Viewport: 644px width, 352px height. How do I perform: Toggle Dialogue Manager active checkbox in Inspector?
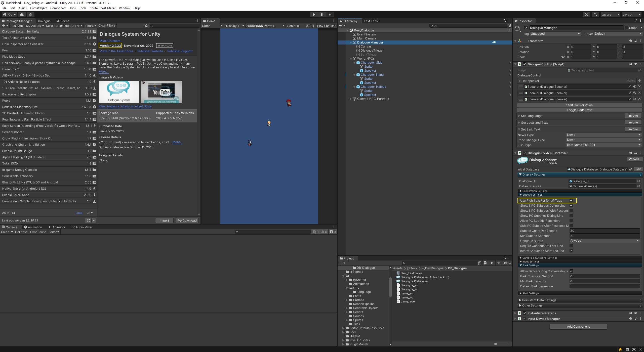(x=526, y=28)
